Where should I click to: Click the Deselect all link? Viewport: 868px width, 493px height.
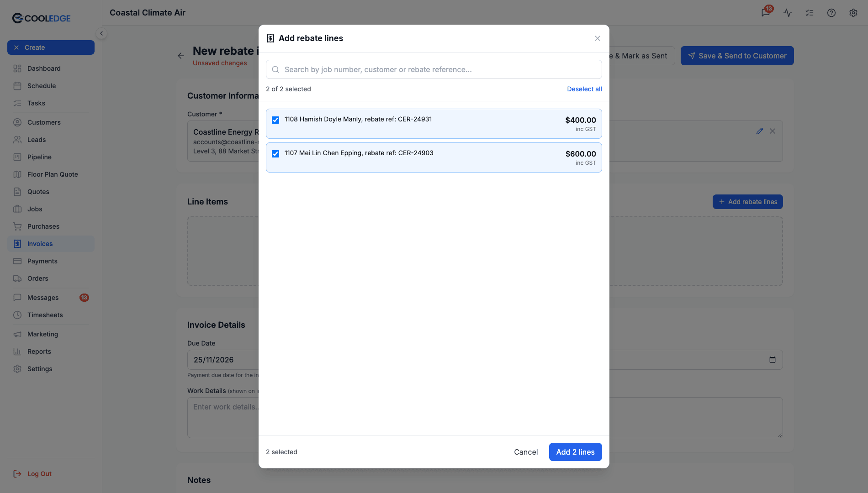[584, 89]
